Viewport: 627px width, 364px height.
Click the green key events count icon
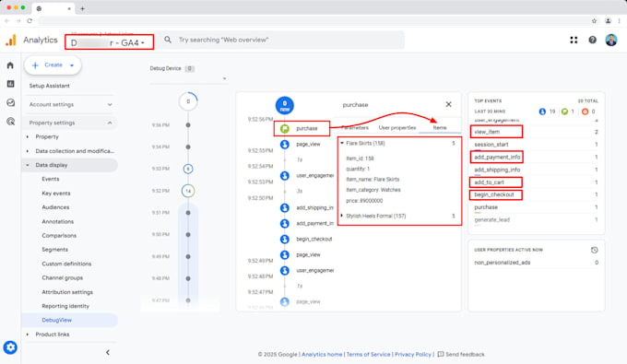(x=564, y=112)
